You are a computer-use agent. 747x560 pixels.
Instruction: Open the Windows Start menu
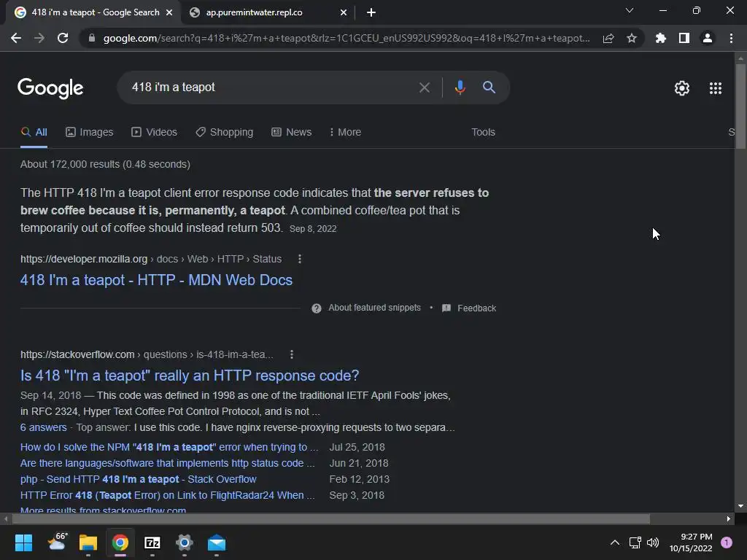[x=23, y=542]
